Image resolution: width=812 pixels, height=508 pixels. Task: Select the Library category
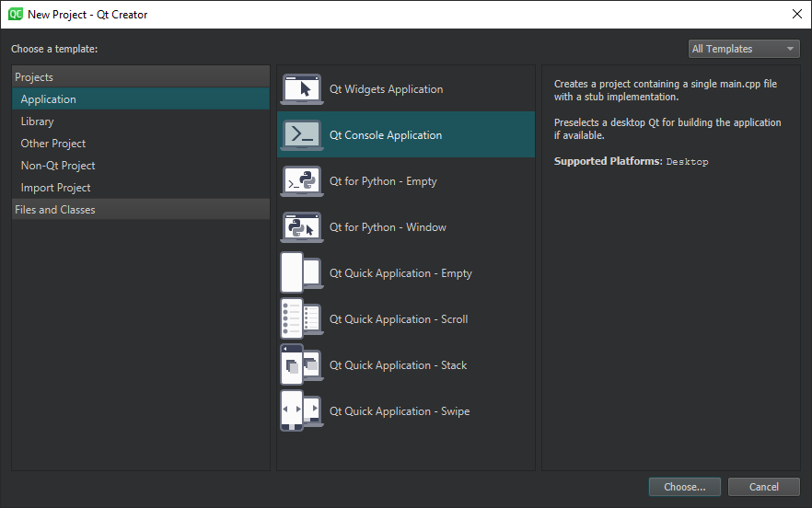coord(140,121)
